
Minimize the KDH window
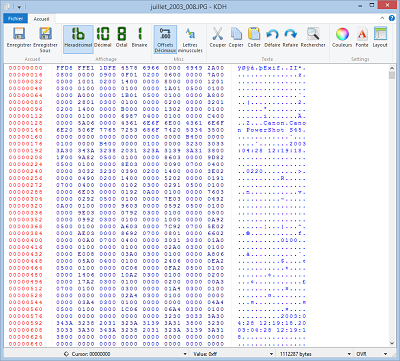pos(361,6)
